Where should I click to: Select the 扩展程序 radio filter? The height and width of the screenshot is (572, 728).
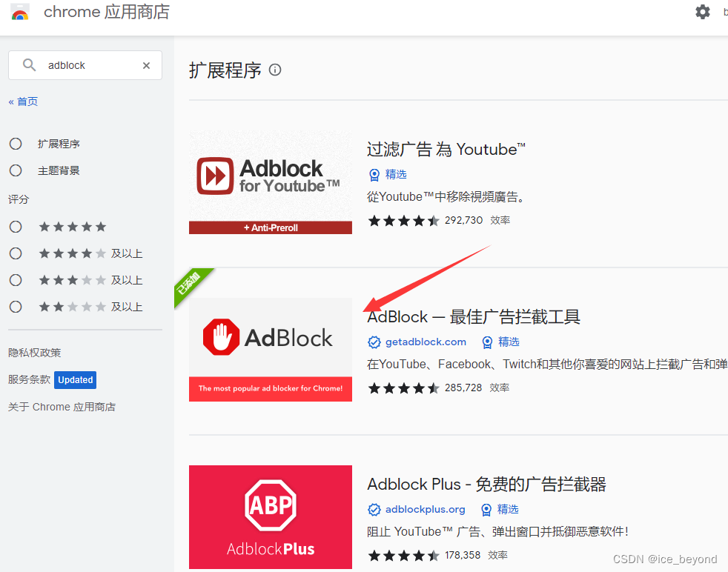click(16, 144)
